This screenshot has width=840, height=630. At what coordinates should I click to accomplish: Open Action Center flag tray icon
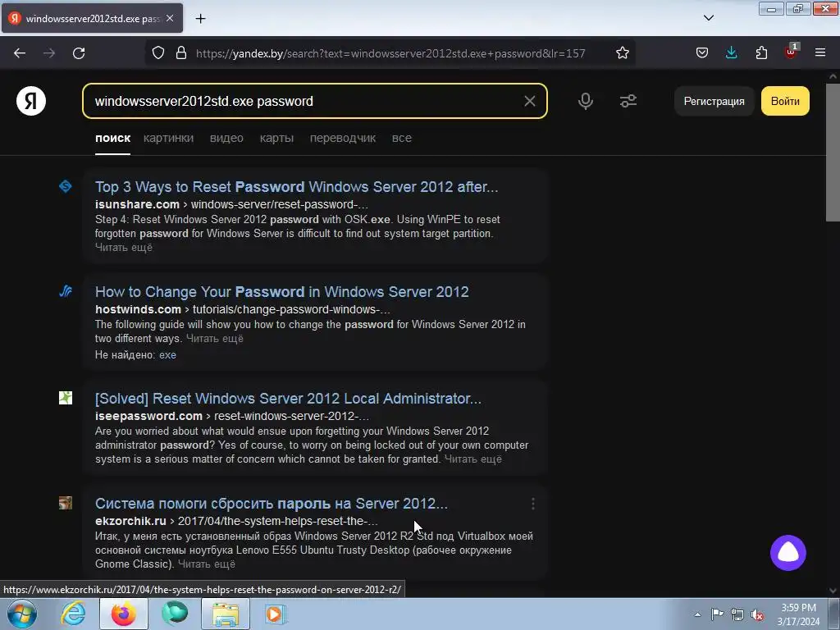717,614
